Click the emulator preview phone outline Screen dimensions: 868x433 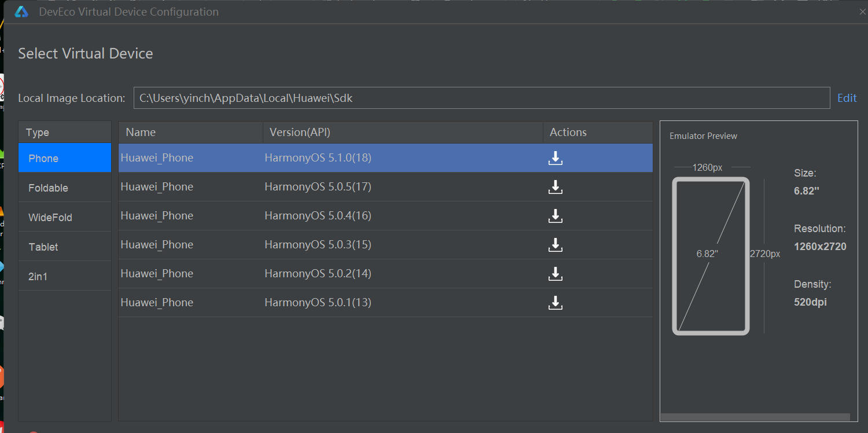pos(711,256)
